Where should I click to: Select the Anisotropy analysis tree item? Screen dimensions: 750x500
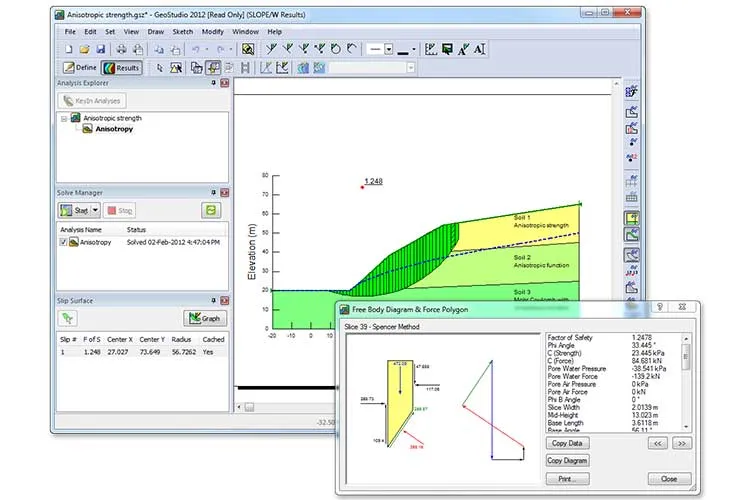(x=114, y=129)
